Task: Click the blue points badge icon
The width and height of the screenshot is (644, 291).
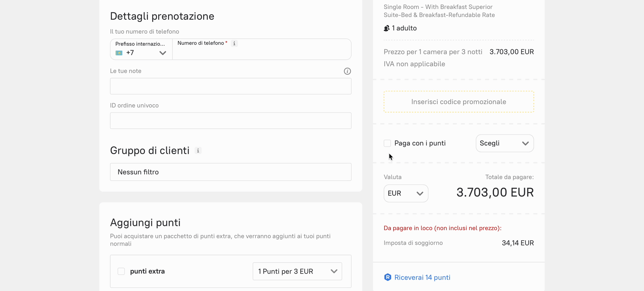Action: pos(387,277)
